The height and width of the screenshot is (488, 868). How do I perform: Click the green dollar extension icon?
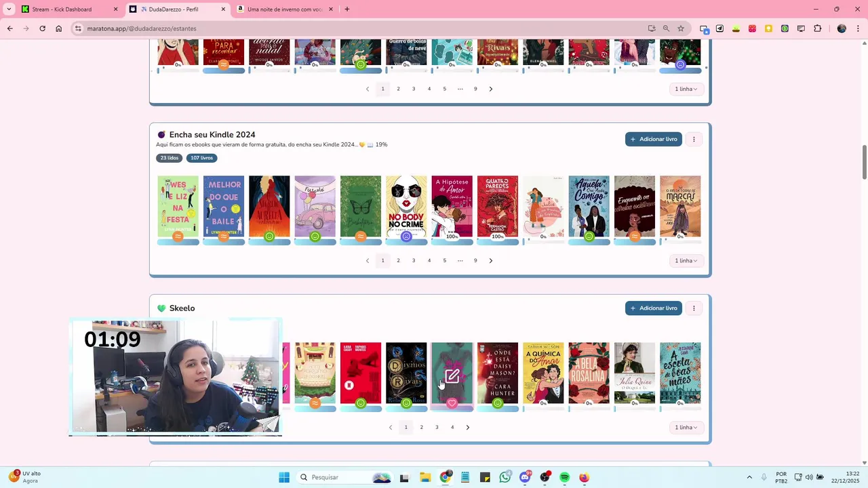[785, 28]
